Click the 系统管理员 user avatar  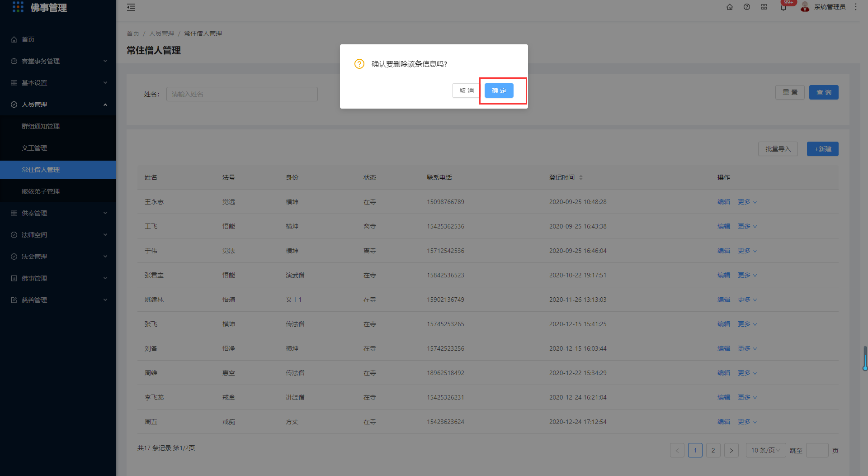point(805,7)
